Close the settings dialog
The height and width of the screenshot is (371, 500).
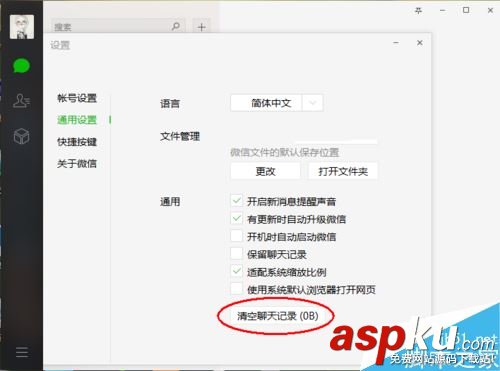[x=420, y=43]
